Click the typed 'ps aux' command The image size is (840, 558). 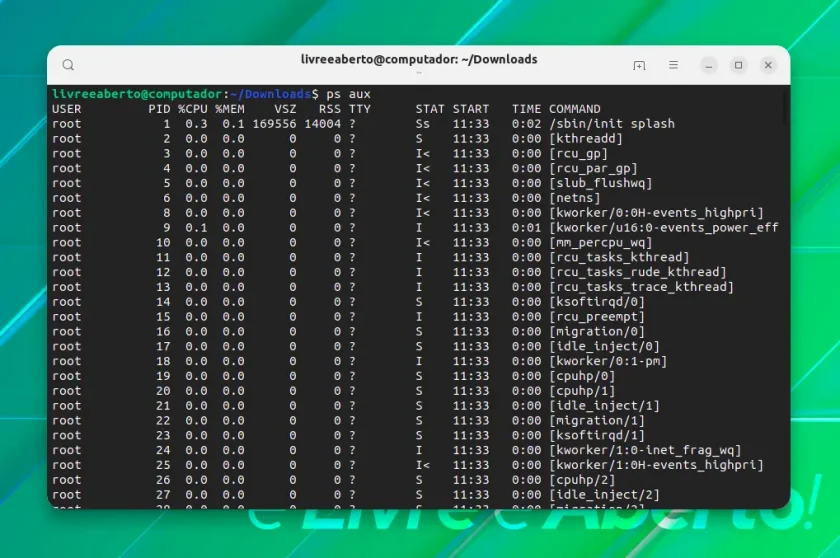(x=348, y=94)
